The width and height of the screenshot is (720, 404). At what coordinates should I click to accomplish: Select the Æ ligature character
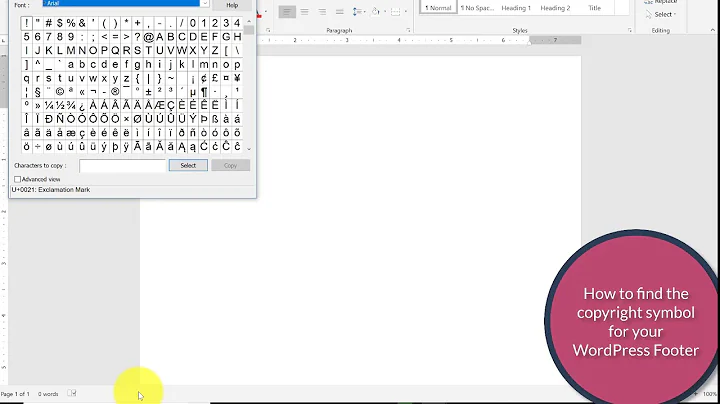coord(159,105)
